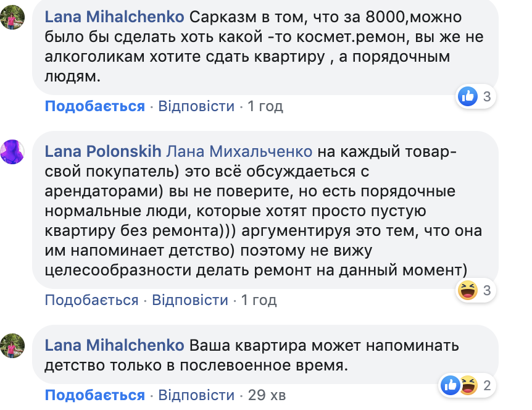Toggle 'Подобається' on the first comment

94,106
